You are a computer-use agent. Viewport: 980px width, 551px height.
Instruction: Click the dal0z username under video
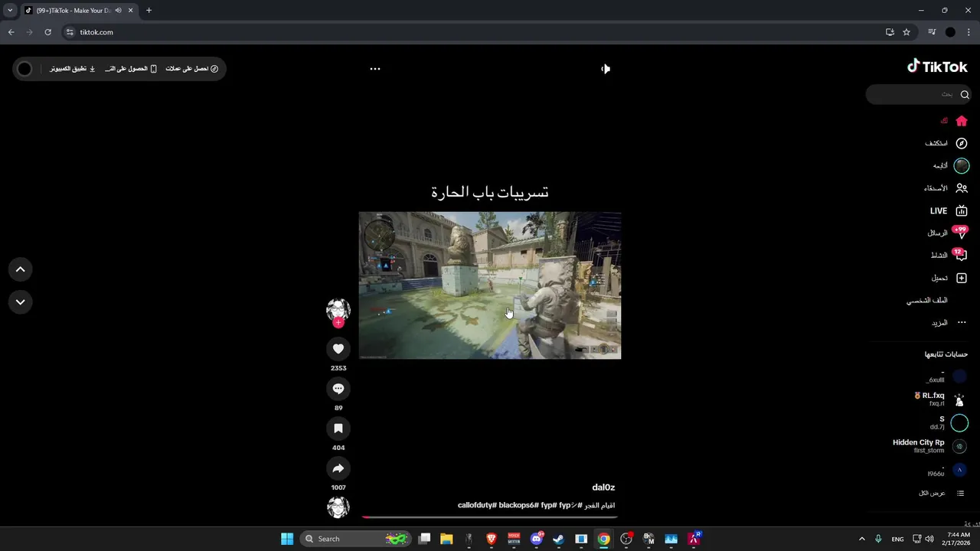pos(603,487)
